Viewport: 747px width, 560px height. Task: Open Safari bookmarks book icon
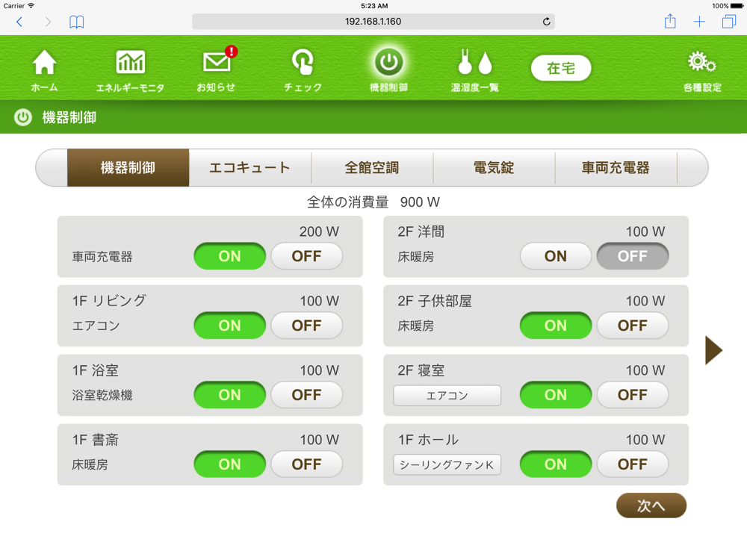click(77, 22)
